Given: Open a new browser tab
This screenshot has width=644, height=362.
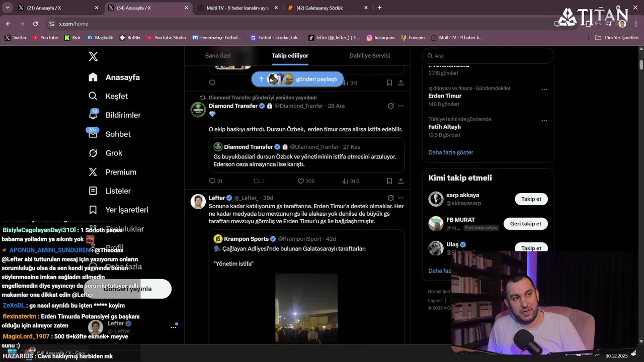Looking at the screenshot, I should click(x=379, y=8).
